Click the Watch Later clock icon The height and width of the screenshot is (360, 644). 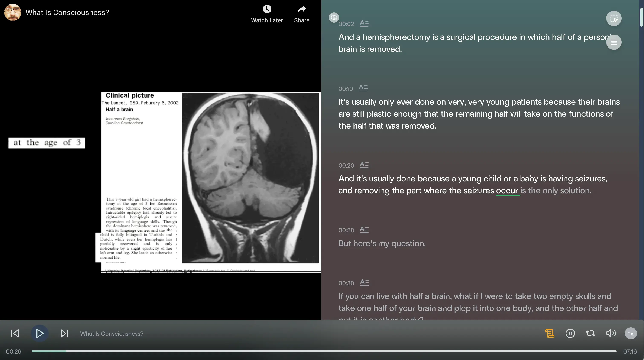click(x=267, y=9)
